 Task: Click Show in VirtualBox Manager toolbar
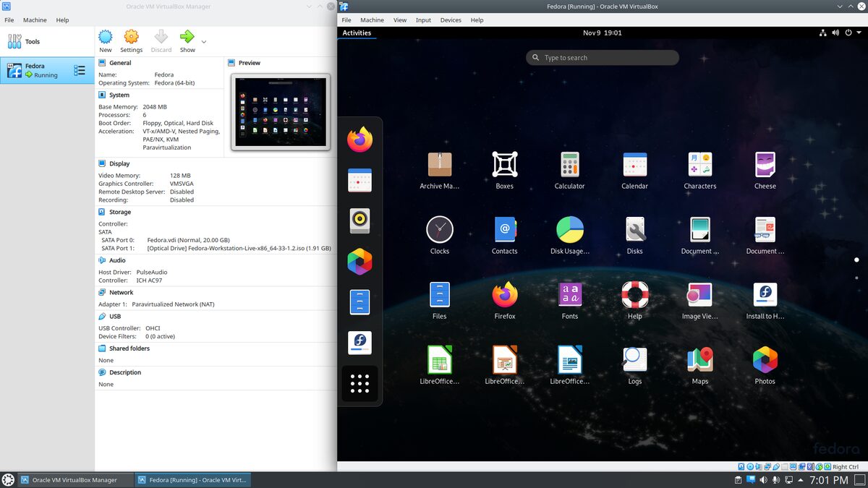(187, 41)
